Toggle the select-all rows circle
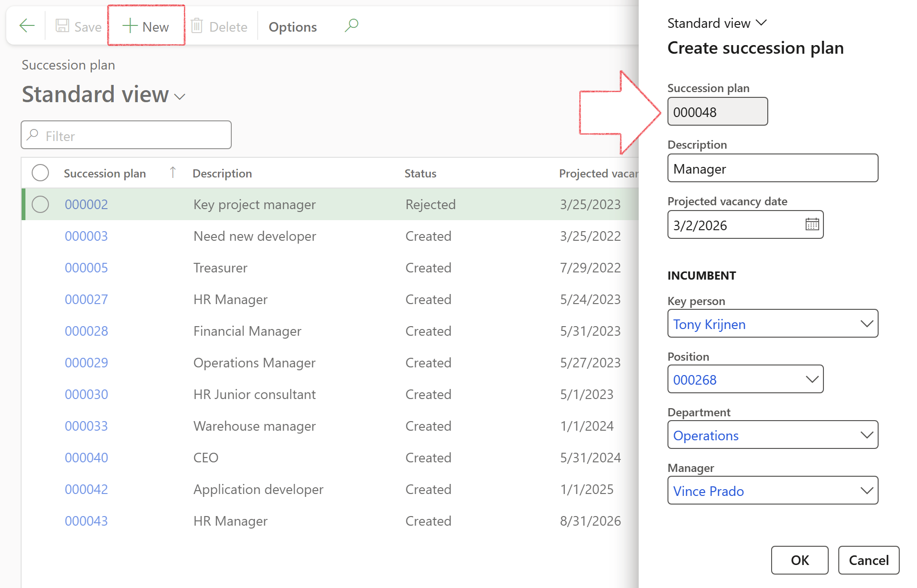 [40, 173]
